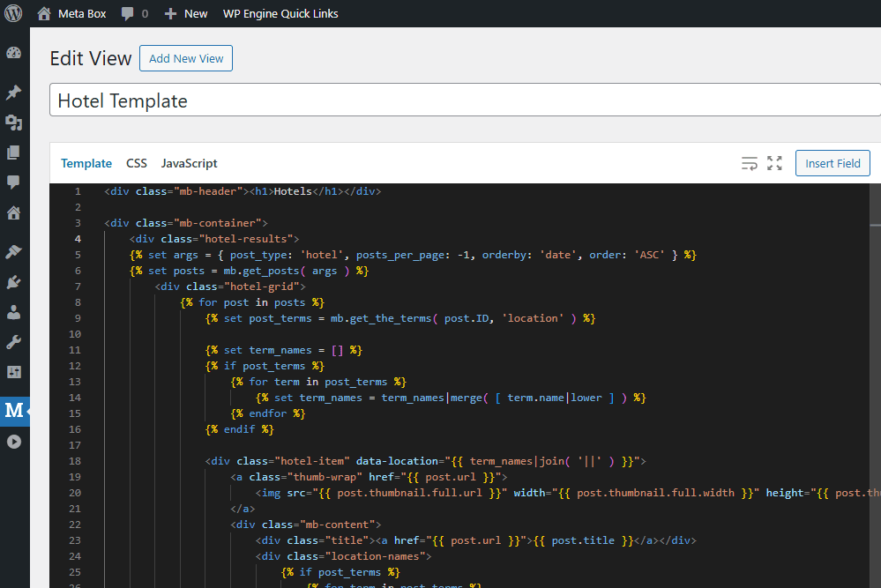
Task: Open the Plugins plug icon
Action: (14, 280)
